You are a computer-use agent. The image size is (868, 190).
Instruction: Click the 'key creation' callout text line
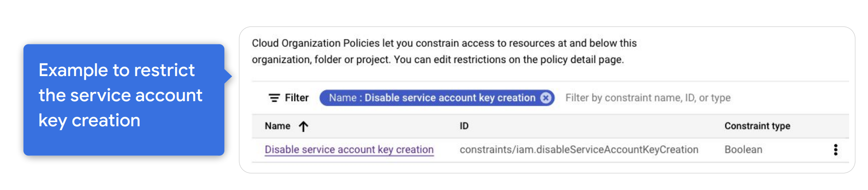[89, 120]
